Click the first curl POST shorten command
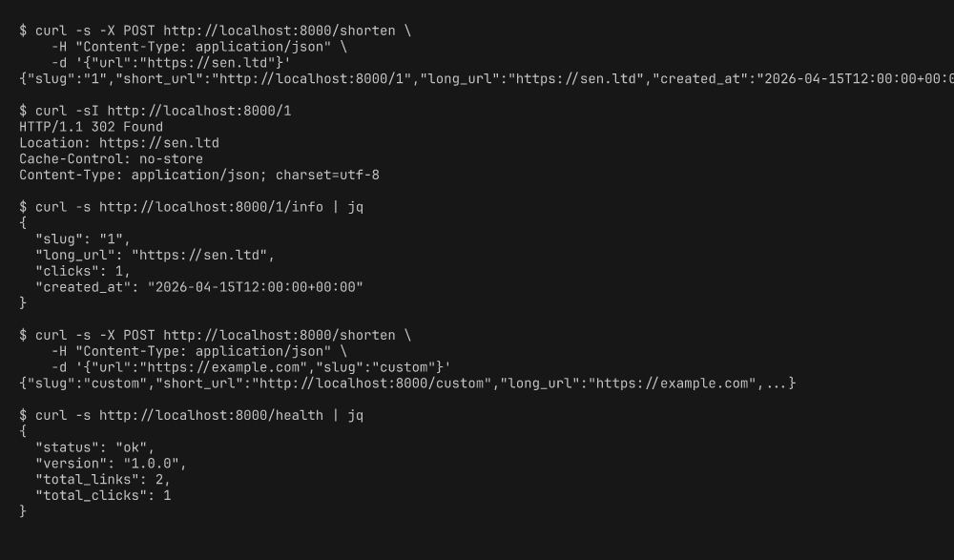 tap(215, 31)
